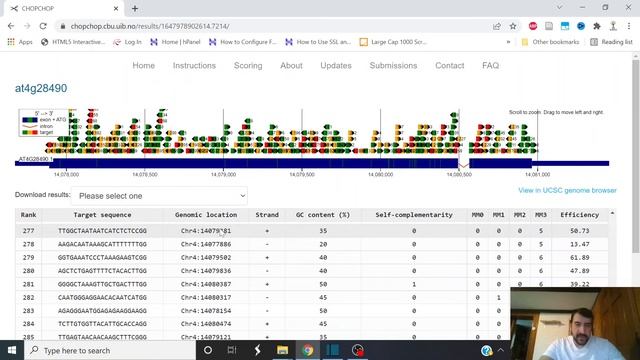Open Task View on the taskbar
The width and height of the screenshot is (640, 360).
(x=232, y=350)
